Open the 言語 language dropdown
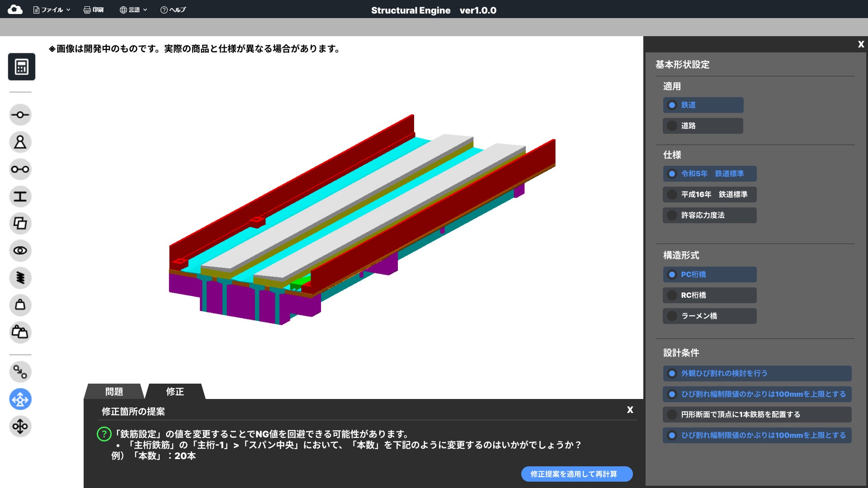This screenshot has height=488, width=868. tap(133, 10)
